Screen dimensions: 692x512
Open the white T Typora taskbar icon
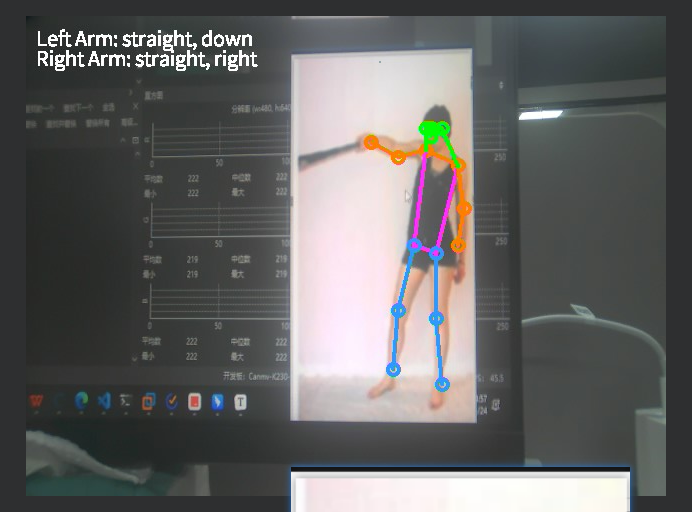(x=240, y=402)
